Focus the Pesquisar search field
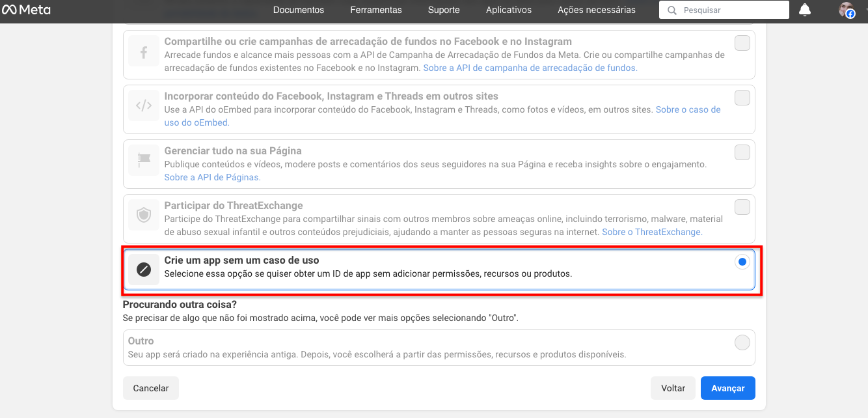Screen dimensions: 868x418 724,10
